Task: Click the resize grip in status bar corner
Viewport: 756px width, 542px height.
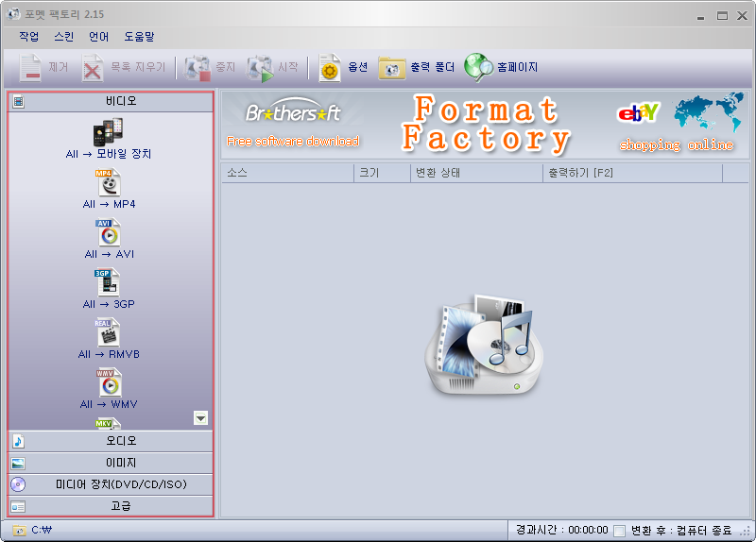Action: point(745,532)
